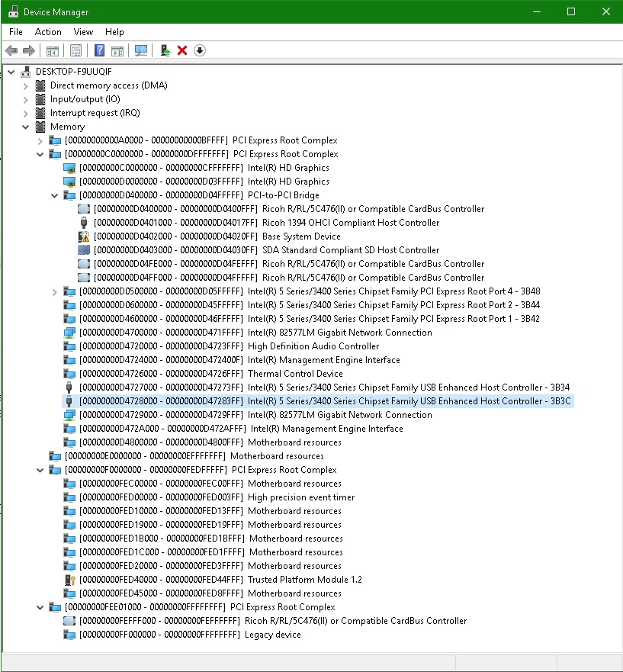Select CardBus Controller at D04FE000
Image resolution: width=623 pixels, height=672 pixels.
pyautogui.click(x=289, y=264)
